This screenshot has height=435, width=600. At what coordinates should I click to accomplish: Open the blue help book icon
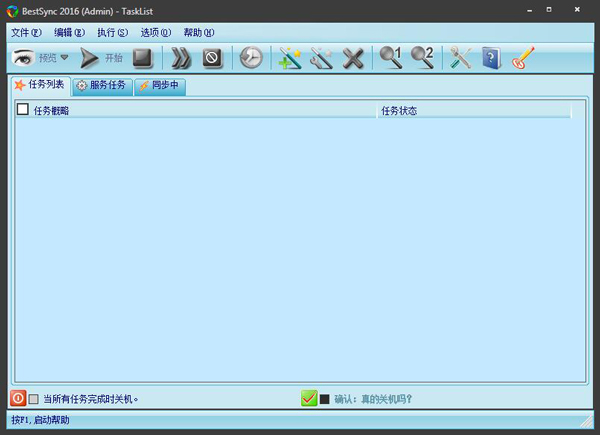coord(491,58)
